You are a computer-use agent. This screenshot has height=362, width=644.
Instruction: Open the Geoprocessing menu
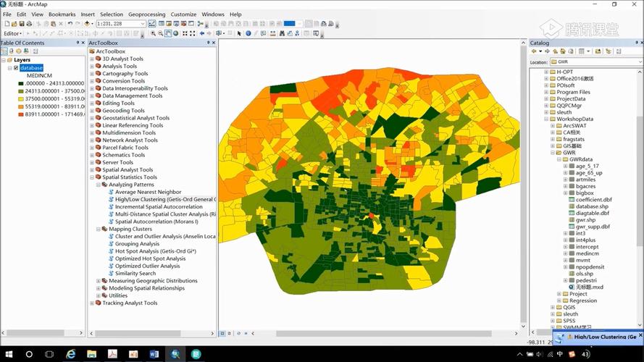pos(146,14)
